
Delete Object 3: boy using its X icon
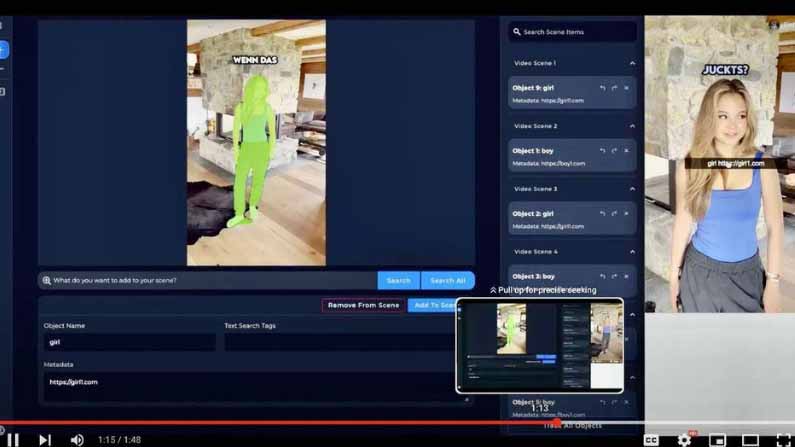(x=626, y=276)
